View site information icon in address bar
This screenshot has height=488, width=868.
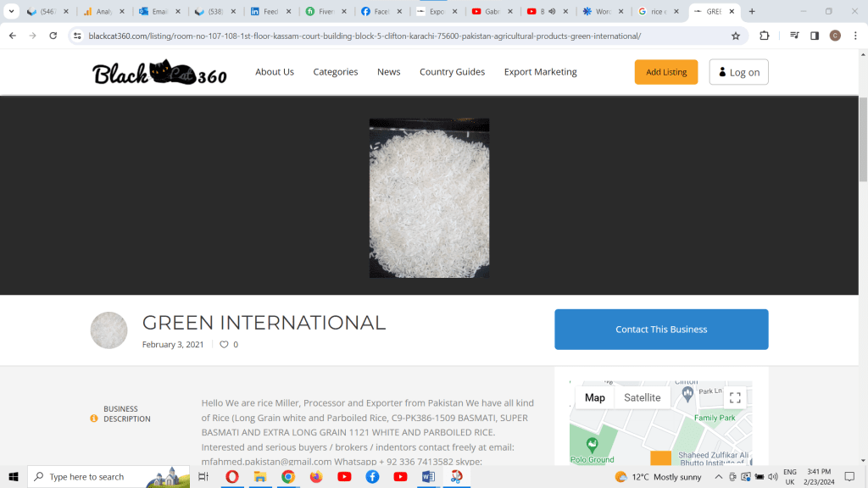(x=77, y=36)
